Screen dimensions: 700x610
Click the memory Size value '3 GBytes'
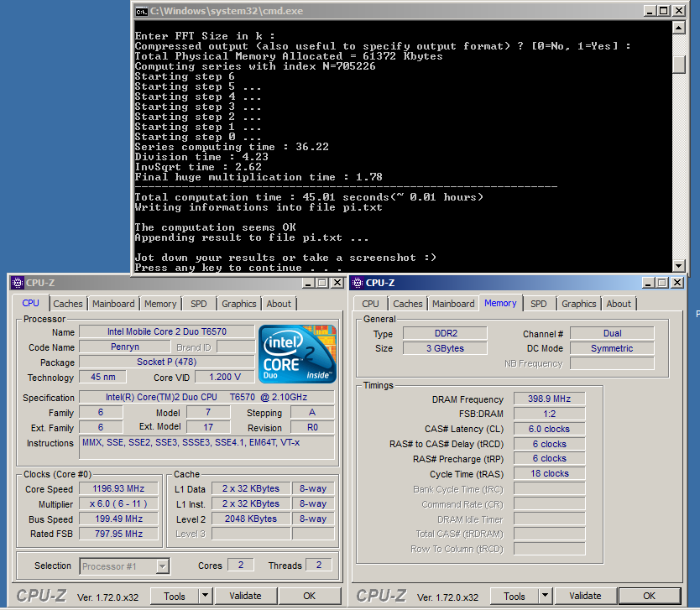[445, 348]
